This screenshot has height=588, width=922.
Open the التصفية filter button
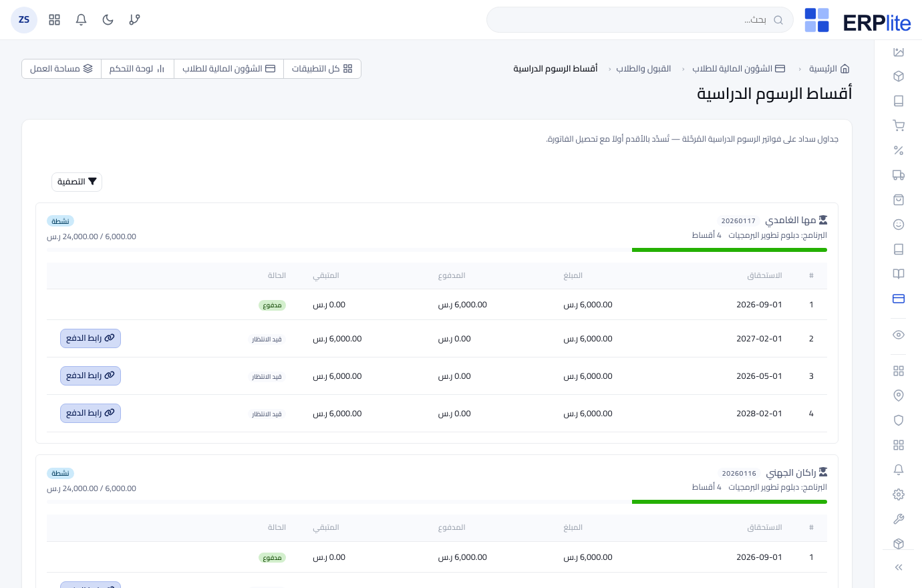pos(77,182)
